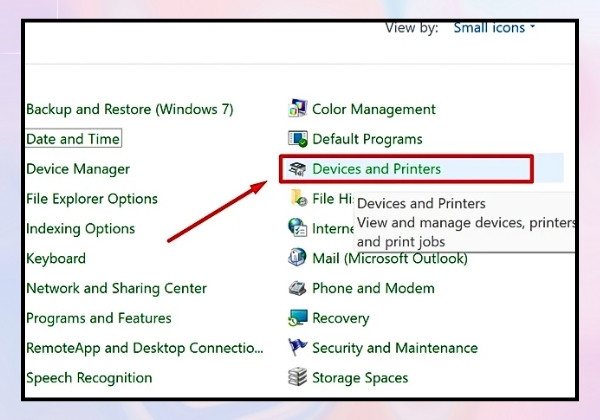The width and height of the screenshot is (600, 420).
Task: Open Recovery text link
Action: [x=341, y=318]
